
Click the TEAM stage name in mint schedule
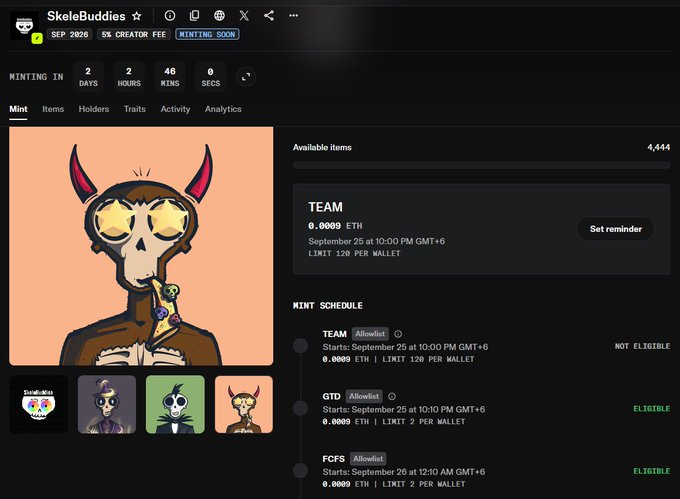point(334,334)
